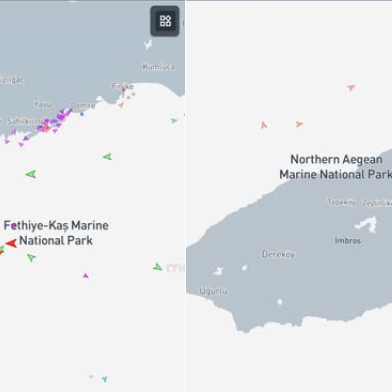Click the Finike town label
The image size is (392, 392).
[x=123, y=86]
